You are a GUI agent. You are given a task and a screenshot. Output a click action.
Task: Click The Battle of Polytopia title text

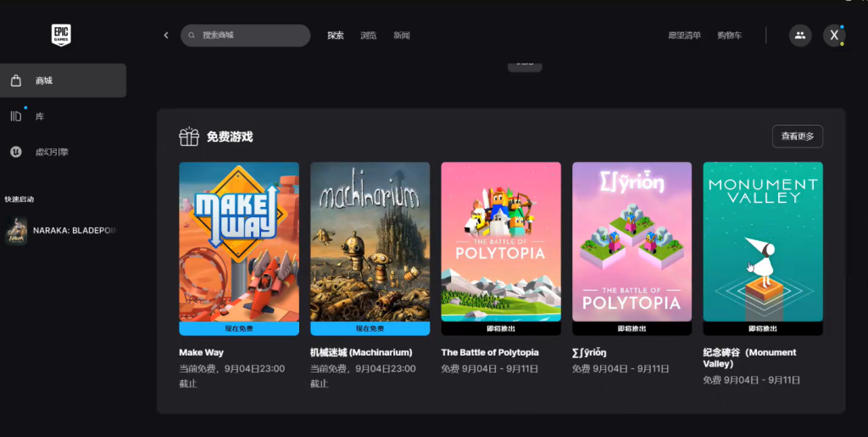(490, 352)
